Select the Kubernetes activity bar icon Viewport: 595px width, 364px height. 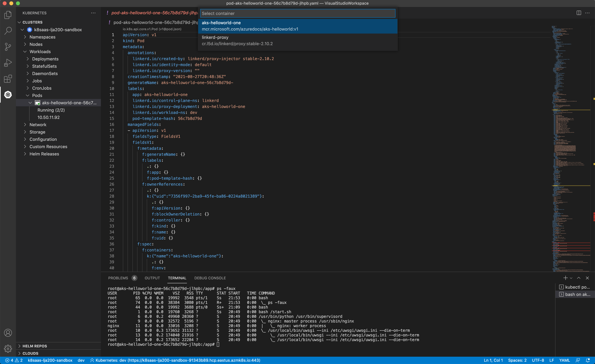pyautogui.click(x=8, y=95)
